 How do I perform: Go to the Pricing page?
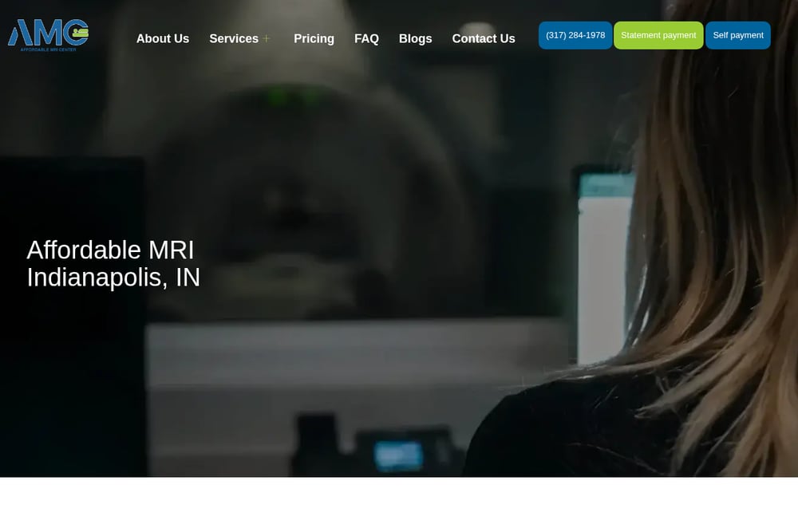tap(314, 38)
